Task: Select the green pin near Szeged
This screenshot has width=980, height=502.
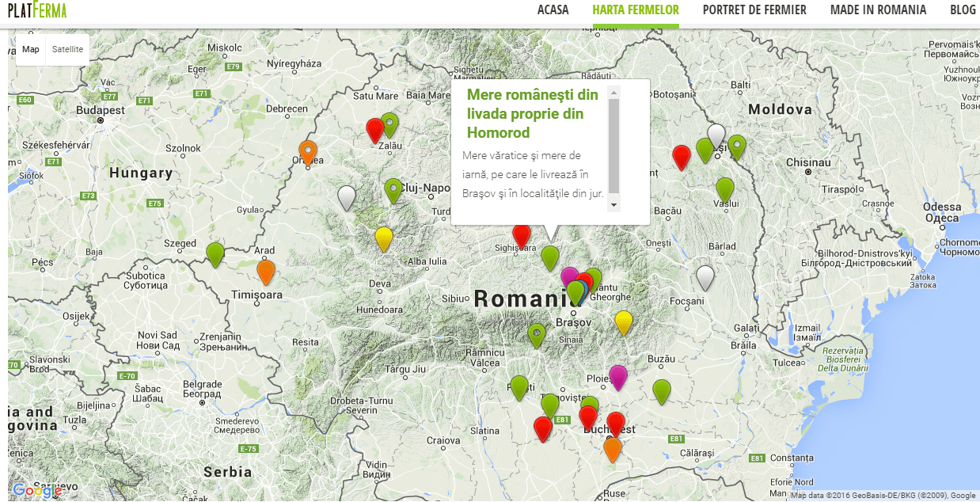Action: pyautogui.click(x=215, y=254)
